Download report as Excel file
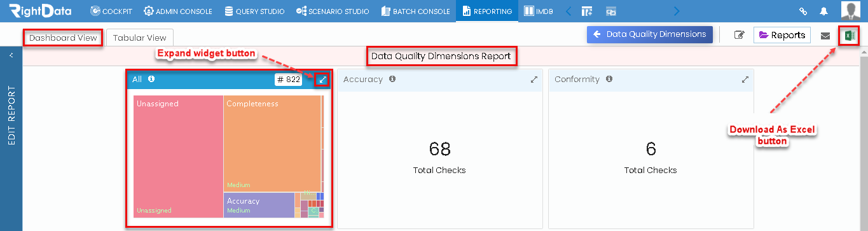Image resolution: width=868 pixels, height=231 pixels. pyautogui.click(x=848, y=36)
